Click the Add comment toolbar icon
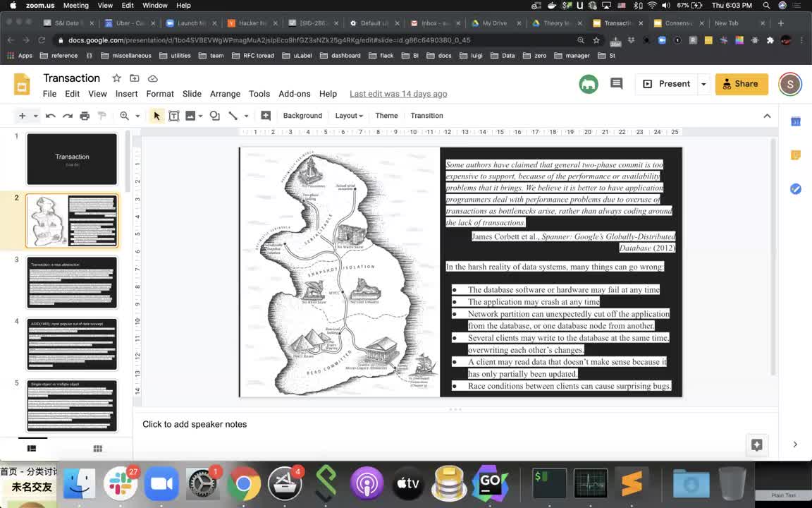 click(x=266, y=116)
